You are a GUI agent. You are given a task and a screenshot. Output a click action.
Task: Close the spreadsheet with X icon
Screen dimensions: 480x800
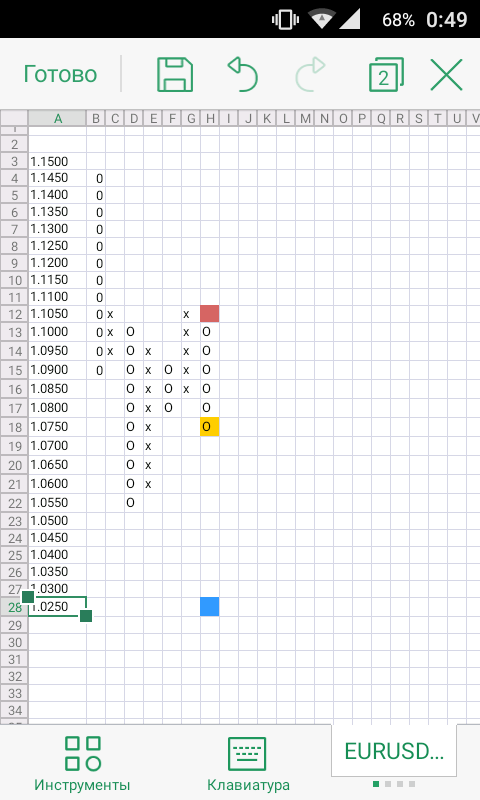[x=446, y=74]
